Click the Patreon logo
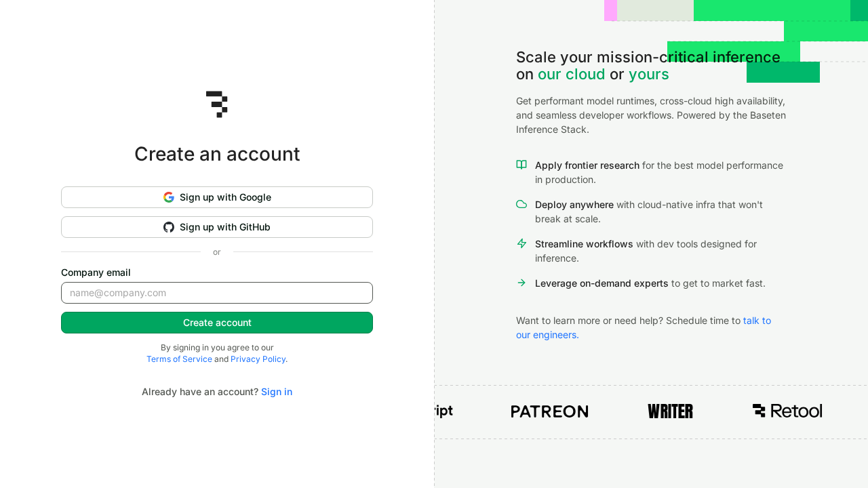The width and height of the screenshot is (868, 488). click(x=549, y=411)
